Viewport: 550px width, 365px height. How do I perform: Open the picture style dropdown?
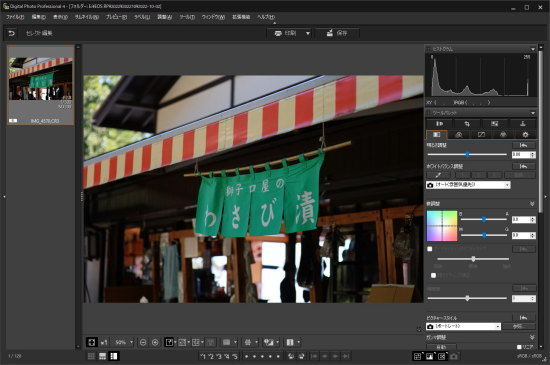463,326
